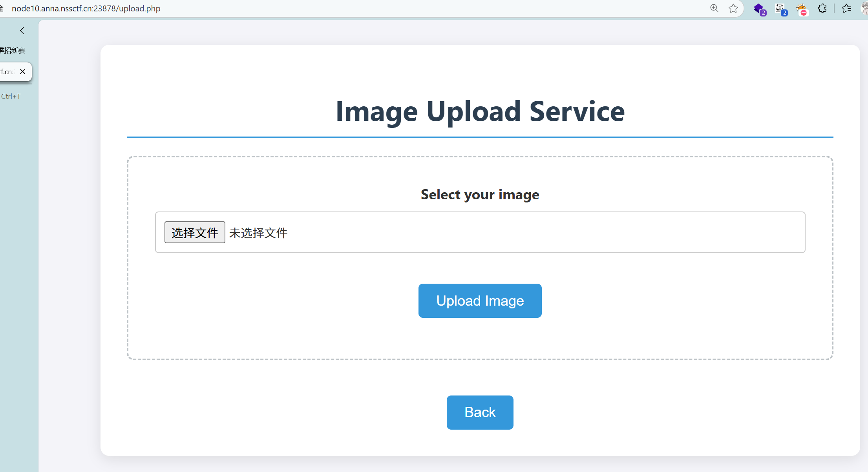Screen dimensions: 868x472
Task: Collapse the vertical tabs pane chevron
Action: tap(22, 31)
